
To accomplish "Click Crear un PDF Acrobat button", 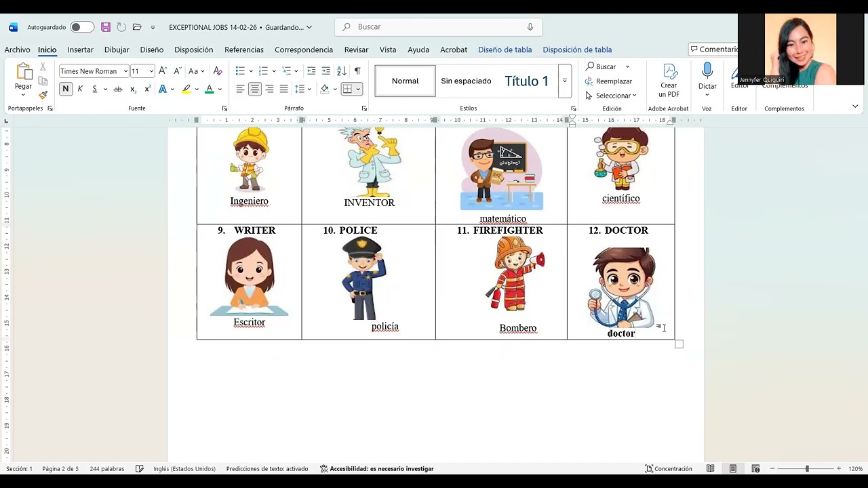I will pos(669,81).
